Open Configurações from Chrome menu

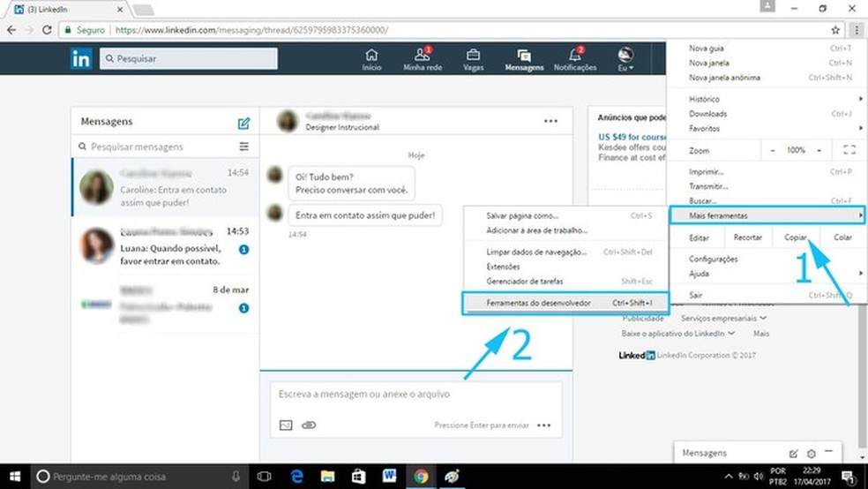tap(767, 259)
